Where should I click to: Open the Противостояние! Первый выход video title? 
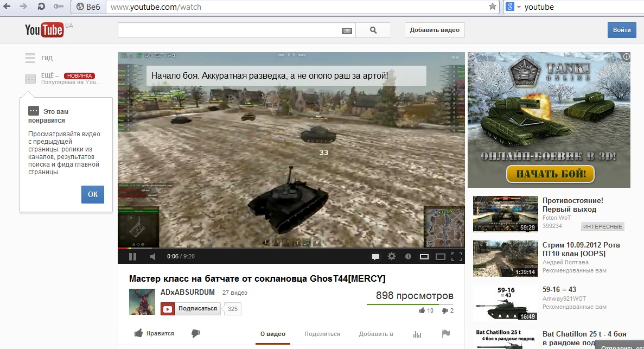click(573, 205)
